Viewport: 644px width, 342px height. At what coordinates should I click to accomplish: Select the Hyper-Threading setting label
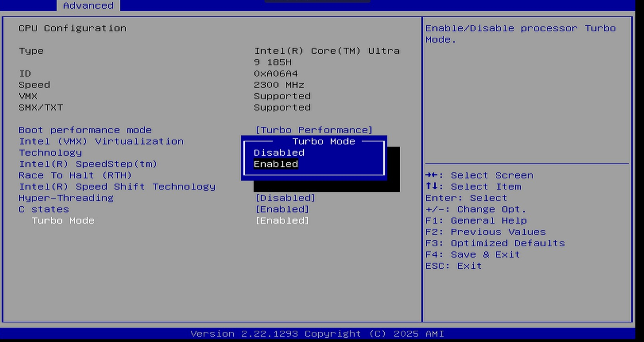pyautogui.click(x=66, y=198)
